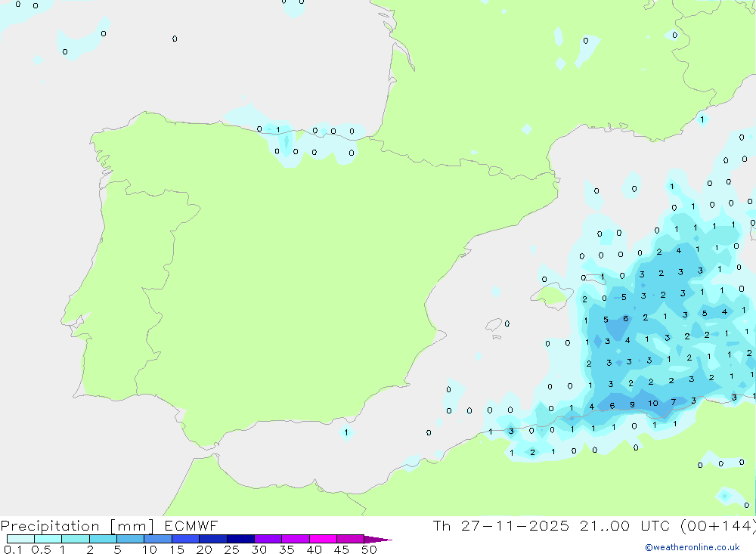Click the '(00+144)' forecast hour text

click(718, 526)
